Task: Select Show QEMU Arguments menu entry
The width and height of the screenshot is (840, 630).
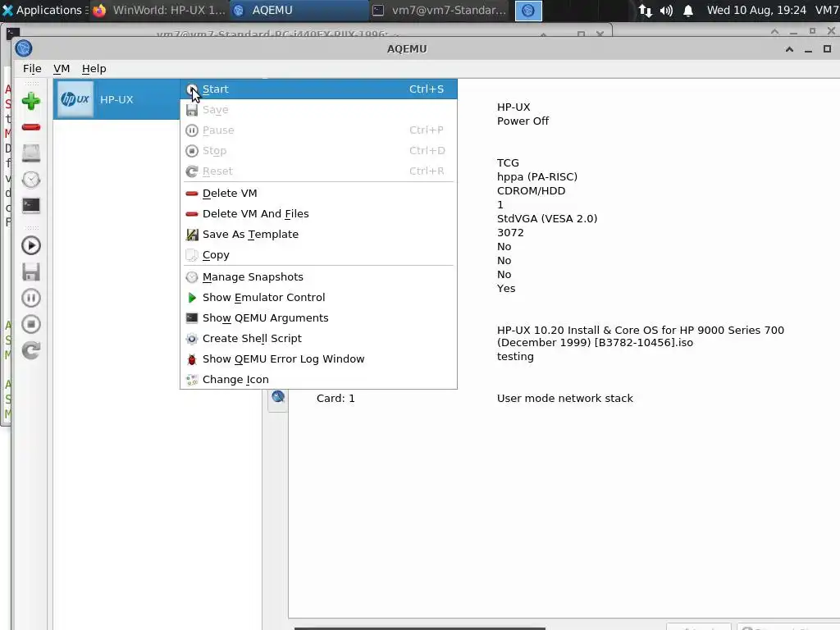Action: coord(319,317)
